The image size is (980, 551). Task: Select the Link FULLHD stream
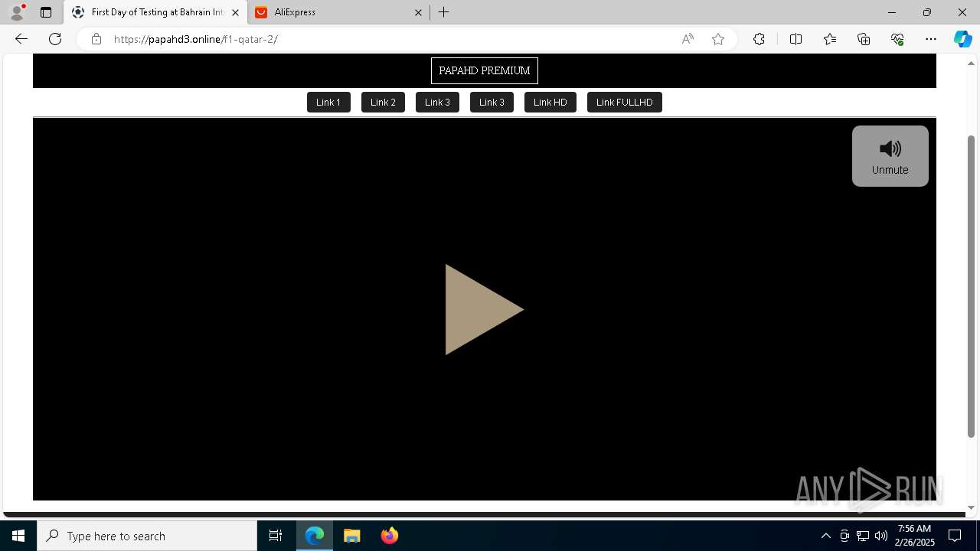pos(624,102)
